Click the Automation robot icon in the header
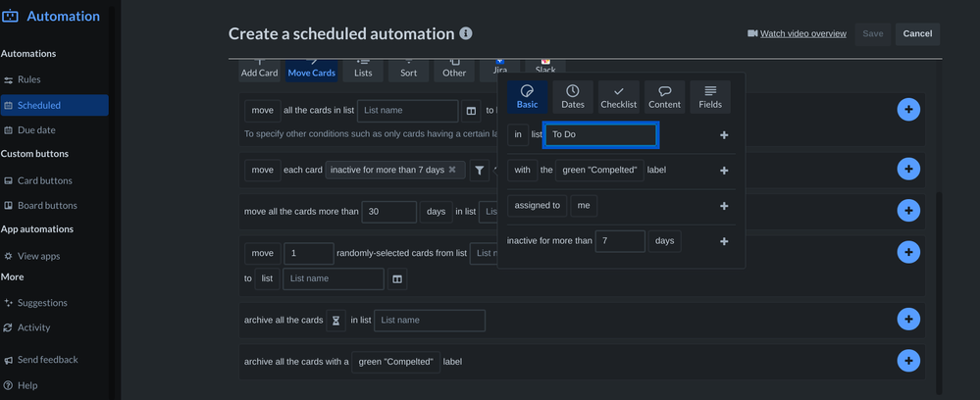This screenshot has width=980, height=400. tap(10, 17)
